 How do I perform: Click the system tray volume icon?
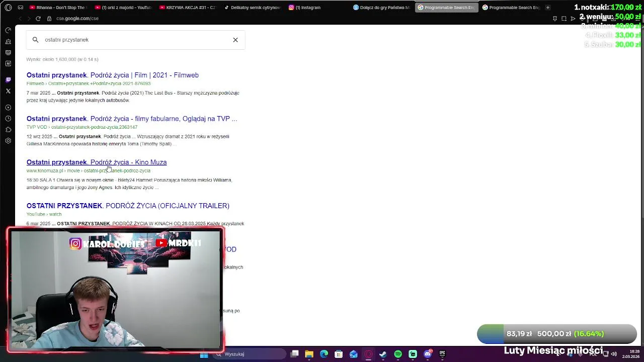click(x=614, y=354)
